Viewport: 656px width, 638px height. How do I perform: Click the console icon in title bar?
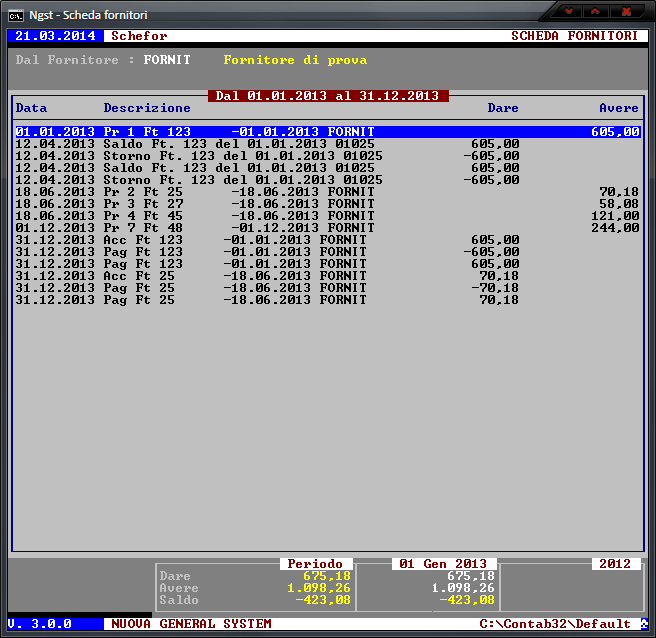[16, 12]
